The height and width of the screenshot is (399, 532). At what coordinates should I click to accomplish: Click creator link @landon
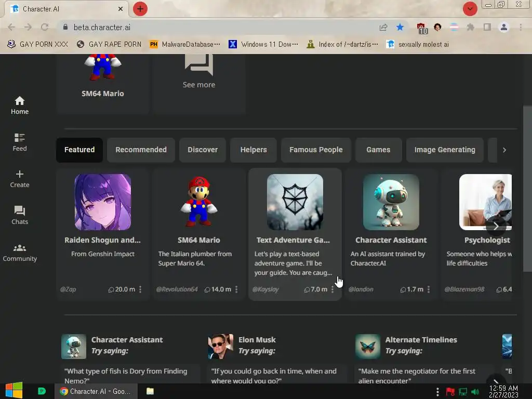click(x=361, y=289)
